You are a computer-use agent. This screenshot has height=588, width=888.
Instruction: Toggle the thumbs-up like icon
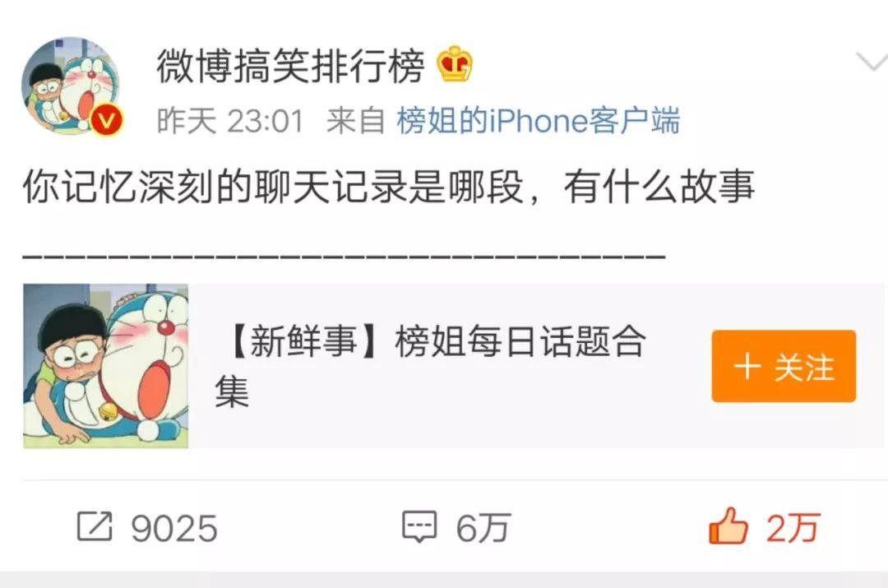click(728, 525)
